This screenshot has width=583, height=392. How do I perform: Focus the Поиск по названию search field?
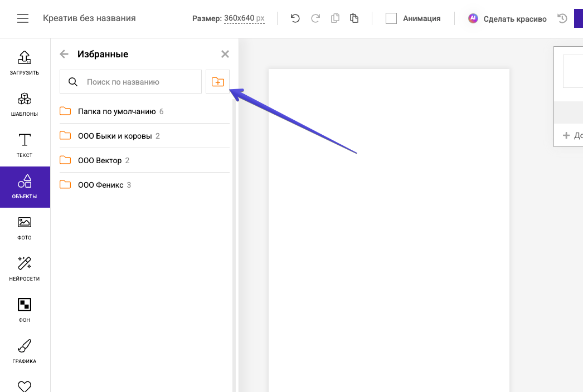pos(130,82)
